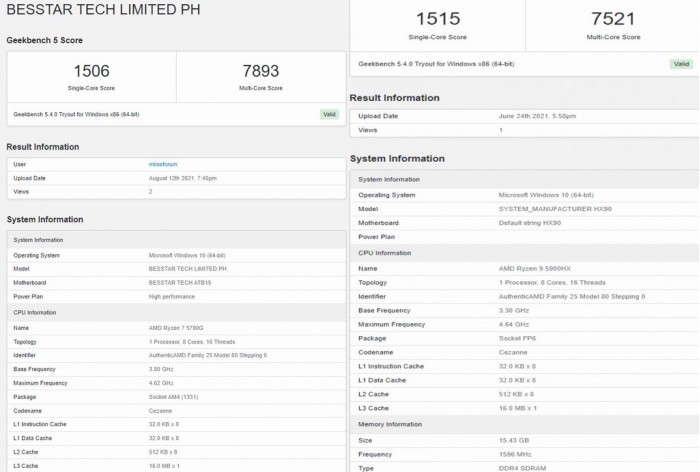Image resolution: width=700 pixels, height=472 pixels.
Task: Click the AMD Ryzen 9 5900HX name value
Action: [x=532, y=268]
